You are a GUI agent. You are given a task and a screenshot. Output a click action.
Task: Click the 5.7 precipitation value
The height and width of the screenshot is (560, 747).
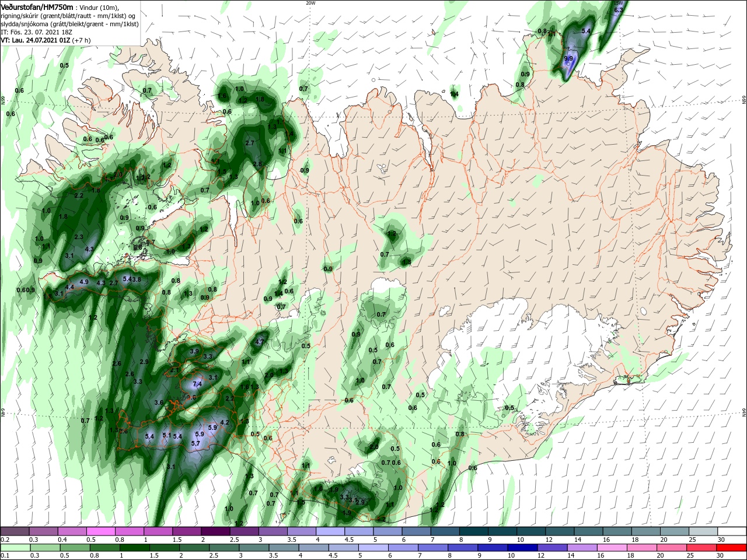pyautogui.click(x=196, y=443)
